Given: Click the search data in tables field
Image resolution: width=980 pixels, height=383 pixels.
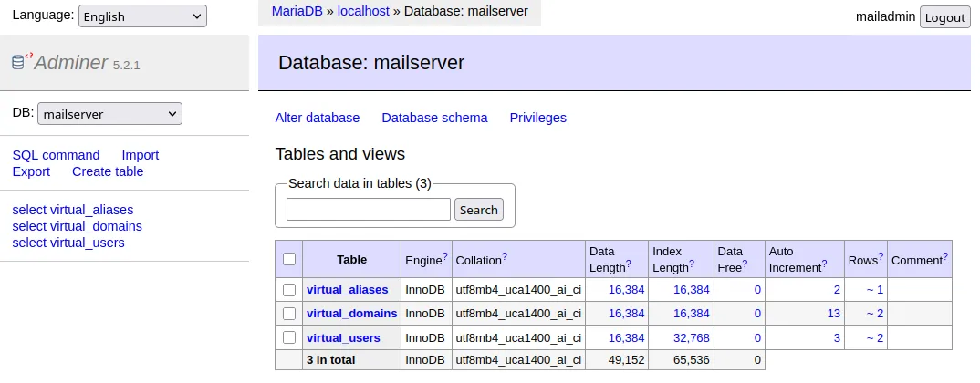Looking at the screenshot, I should pos(369,210).
